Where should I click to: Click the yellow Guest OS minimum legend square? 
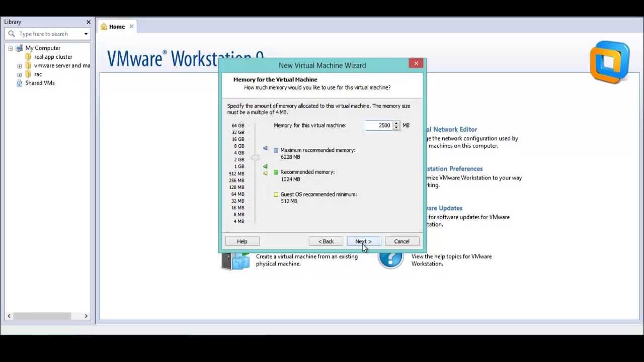point(276,194)
